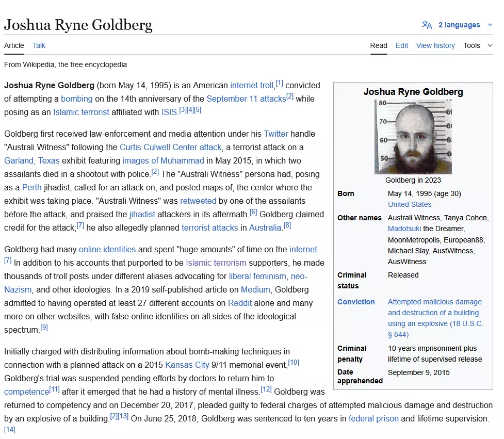Jump to citation [1] after internet troll
Screen dimensions: 504x439
279,83
